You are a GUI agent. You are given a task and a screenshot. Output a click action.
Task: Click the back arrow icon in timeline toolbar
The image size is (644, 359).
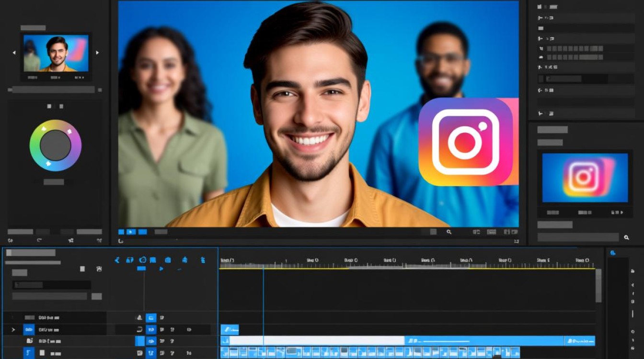(x=117, y=260)
